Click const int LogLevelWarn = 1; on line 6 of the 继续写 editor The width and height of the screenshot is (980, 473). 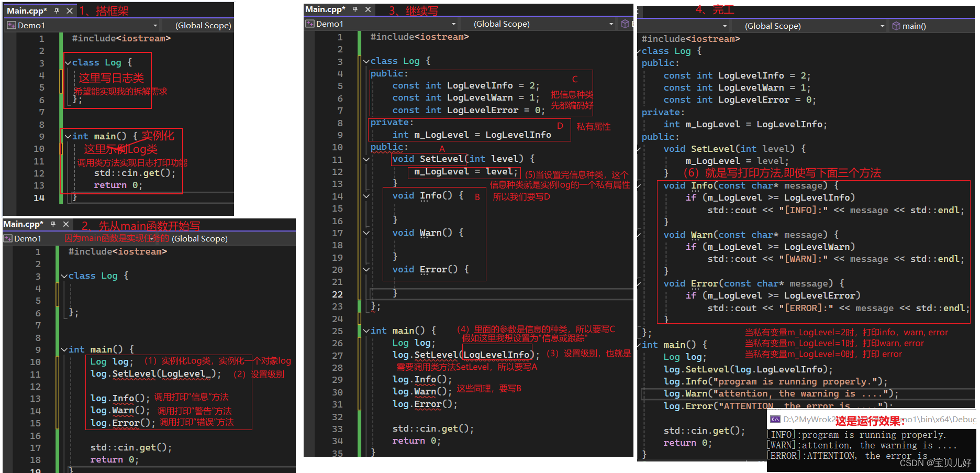pyautogui.click(x=465, y=98)
